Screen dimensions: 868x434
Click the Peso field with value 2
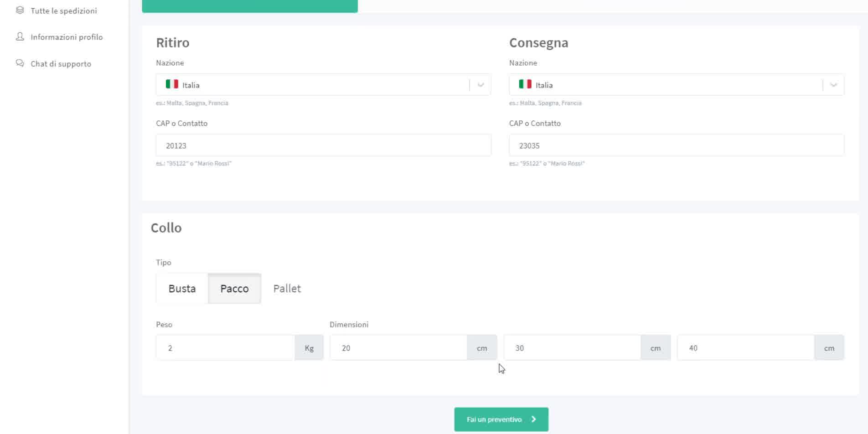coord(225,348)
